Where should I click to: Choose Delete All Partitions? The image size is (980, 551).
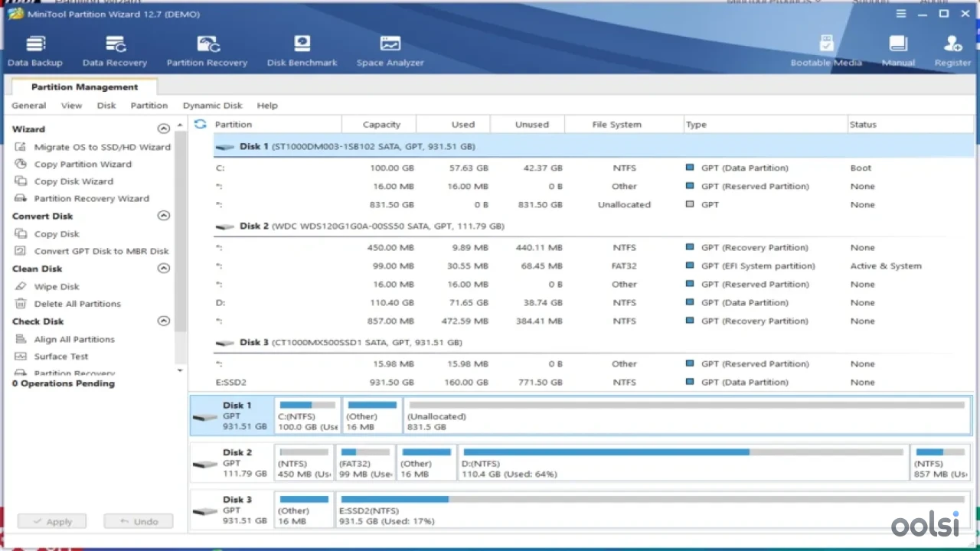point(68,304)
